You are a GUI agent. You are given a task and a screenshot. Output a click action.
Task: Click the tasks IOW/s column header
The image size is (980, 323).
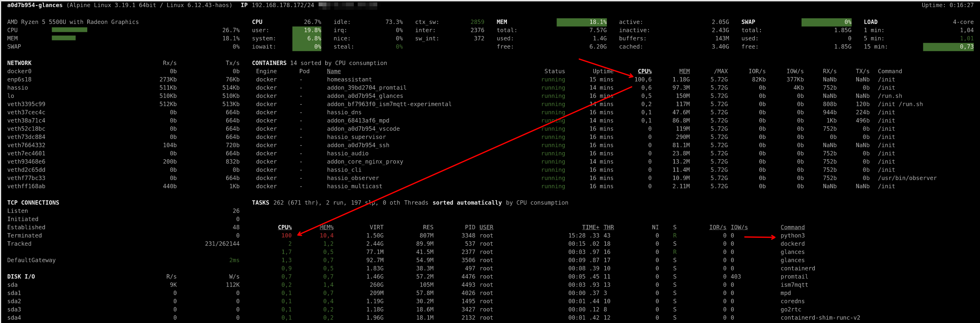pyautogui.click(x=739, y=227)
